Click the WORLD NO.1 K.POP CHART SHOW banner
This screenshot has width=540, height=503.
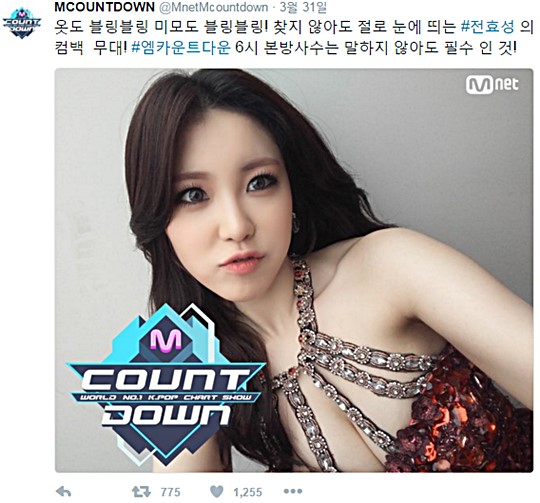(x=166, y=397)
